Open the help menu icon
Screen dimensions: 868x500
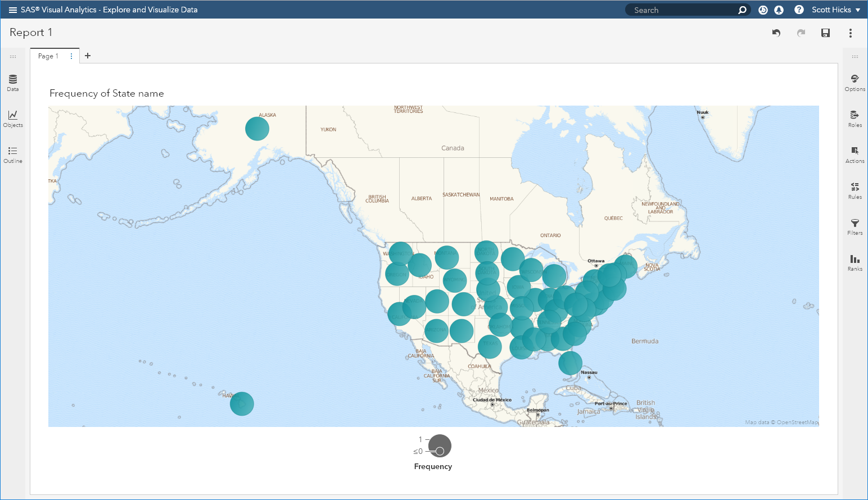tap(799, 10)
